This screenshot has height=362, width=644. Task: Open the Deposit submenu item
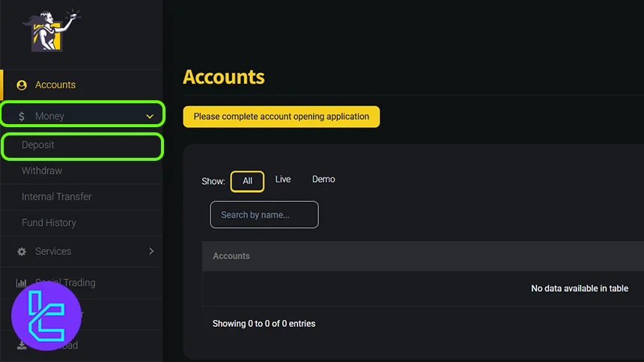[x=37, y=145]
